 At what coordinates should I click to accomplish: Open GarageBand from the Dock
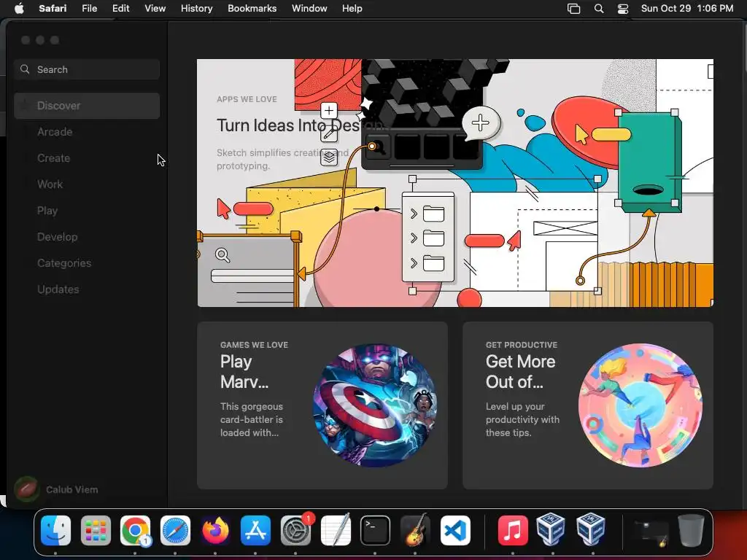pos(415,530)
